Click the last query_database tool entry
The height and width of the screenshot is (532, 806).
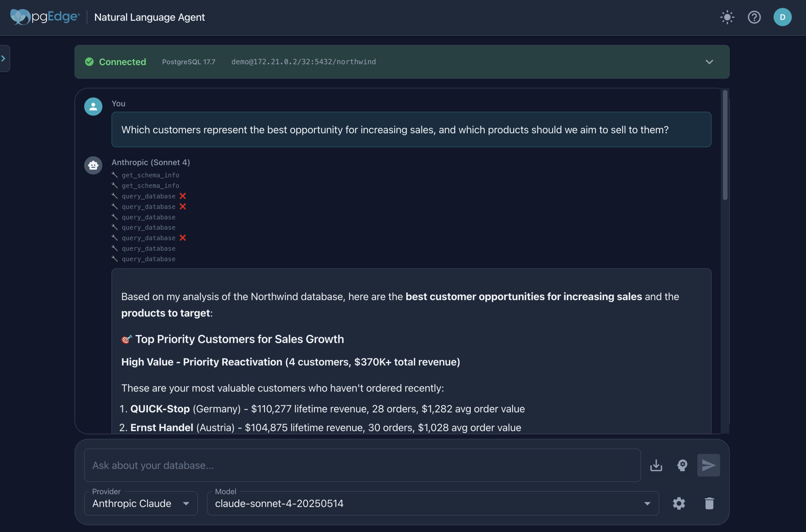point(148,259)
